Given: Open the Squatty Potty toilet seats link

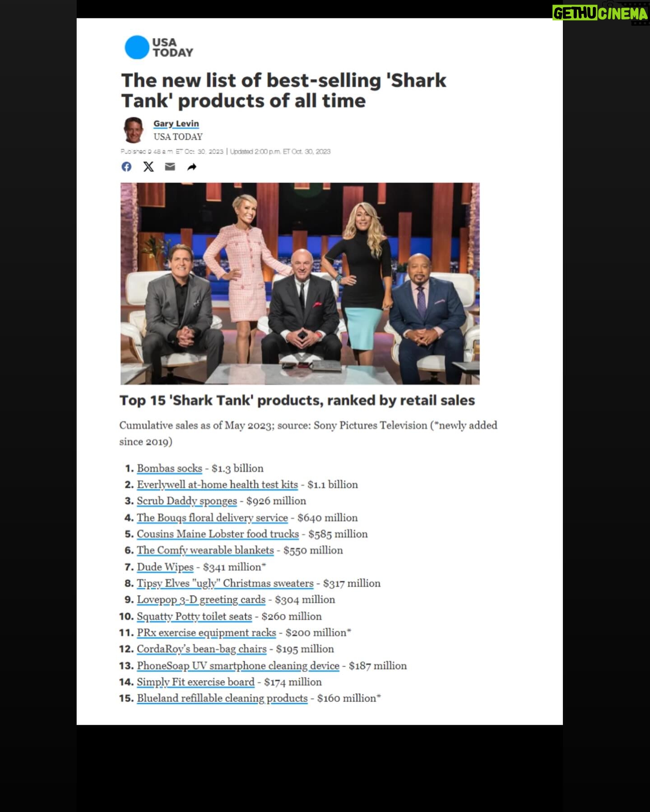Looking at the screenshot, I should [194, 617].
